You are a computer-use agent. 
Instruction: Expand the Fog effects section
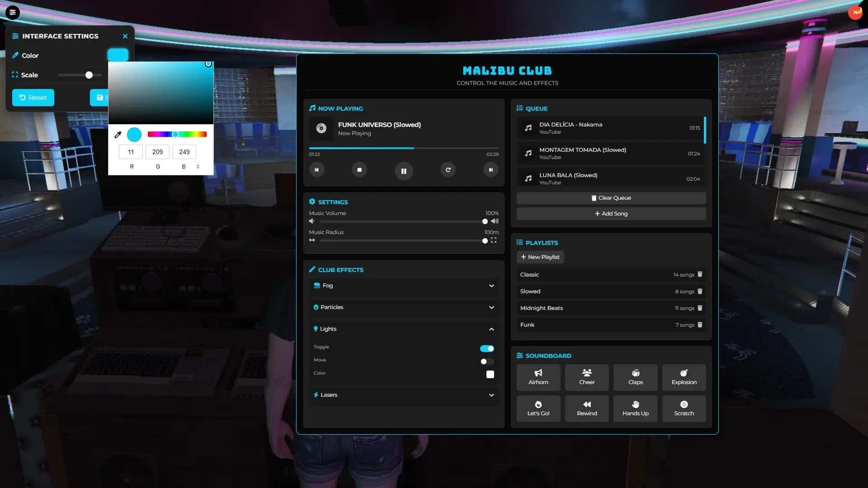[404, 286]
